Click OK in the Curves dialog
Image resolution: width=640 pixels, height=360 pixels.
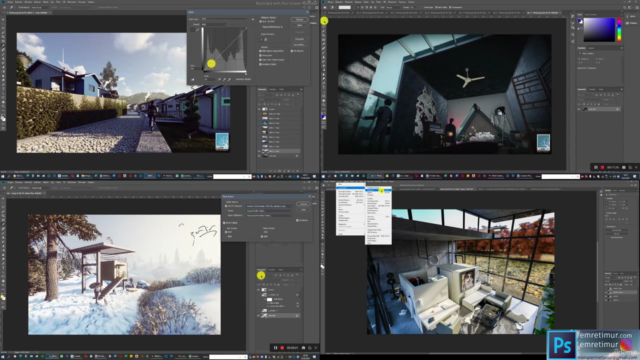click(299, 19)
